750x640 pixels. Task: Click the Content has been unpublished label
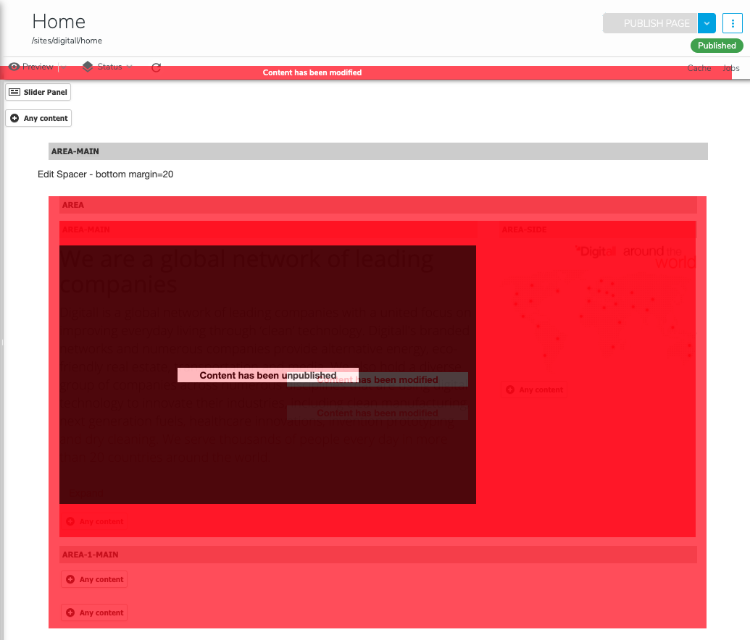click(268, 375)
